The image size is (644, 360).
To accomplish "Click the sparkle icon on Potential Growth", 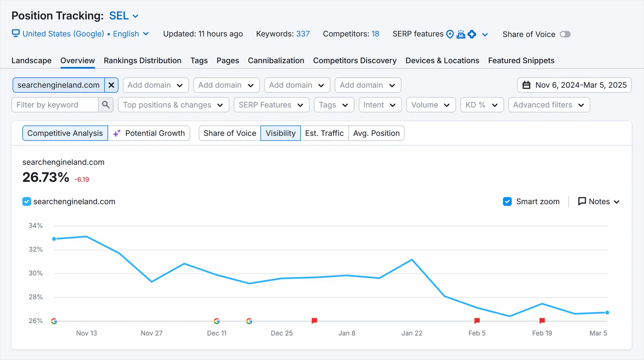I will point(117,133).
